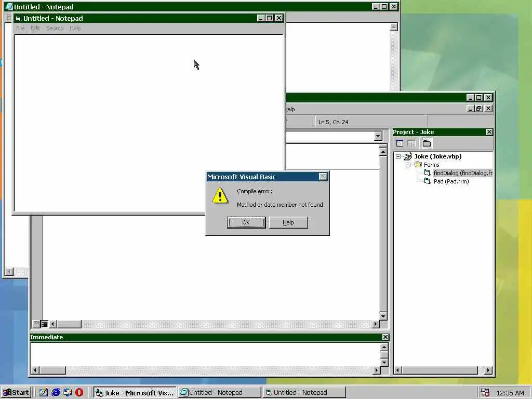The image size is (532, 399).
Task: Click Ln 5, Col 24 position indicator
Action: [x=333, y=122]
